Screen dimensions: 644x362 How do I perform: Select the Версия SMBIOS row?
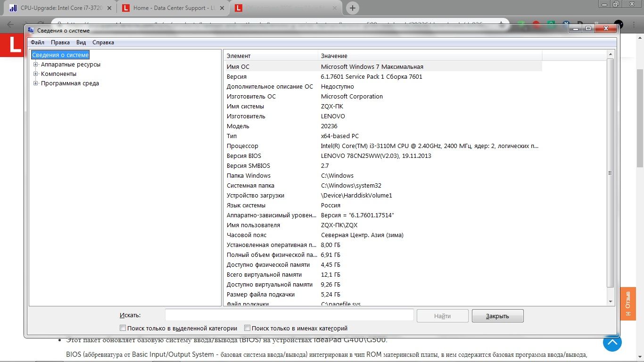382,165
